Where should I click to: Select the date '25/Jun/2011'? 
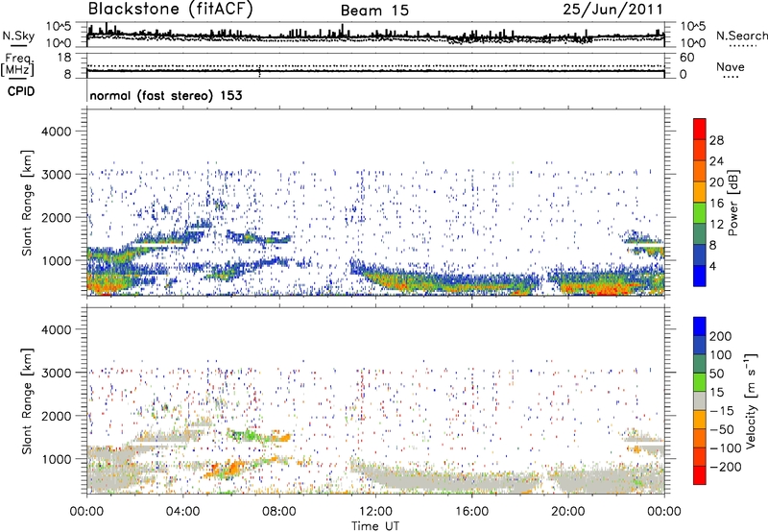612,9
